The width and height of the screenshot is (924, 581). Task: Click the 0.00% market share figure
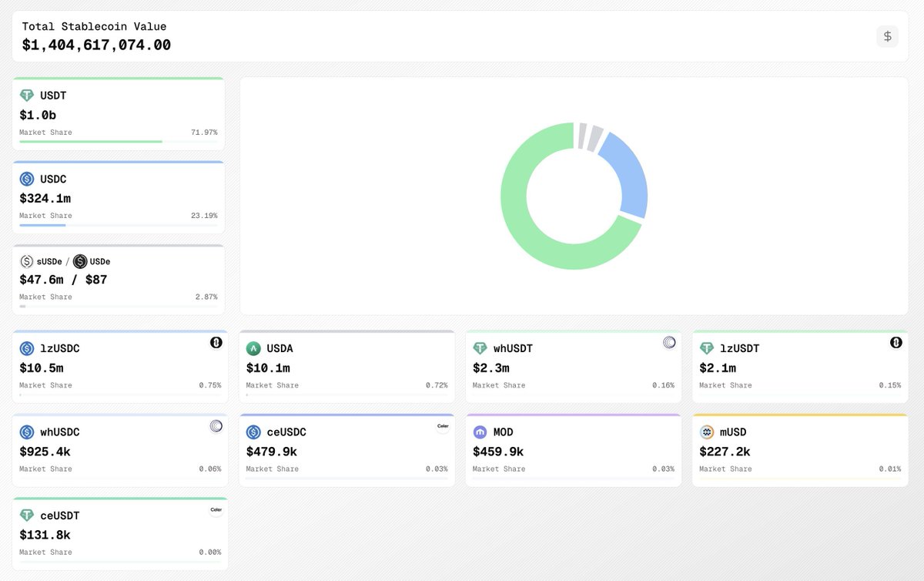210,552
